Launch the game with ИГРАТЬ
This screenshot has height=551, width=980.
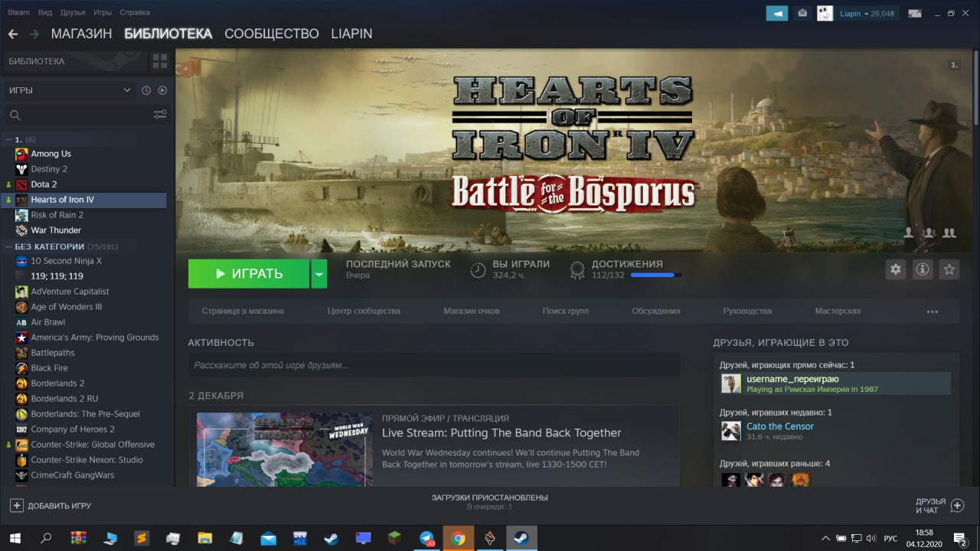tap(249, 274)
